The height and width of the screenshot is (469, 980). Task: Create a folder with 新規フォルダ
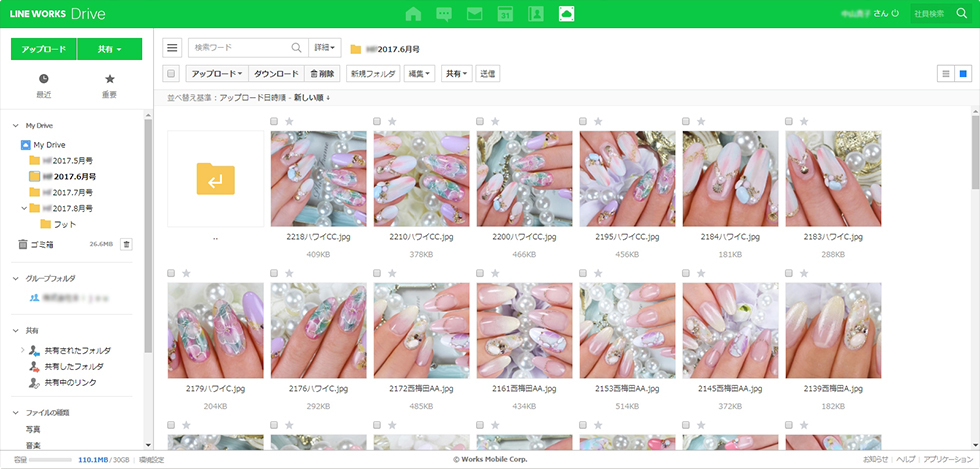(x=373, y=74)
